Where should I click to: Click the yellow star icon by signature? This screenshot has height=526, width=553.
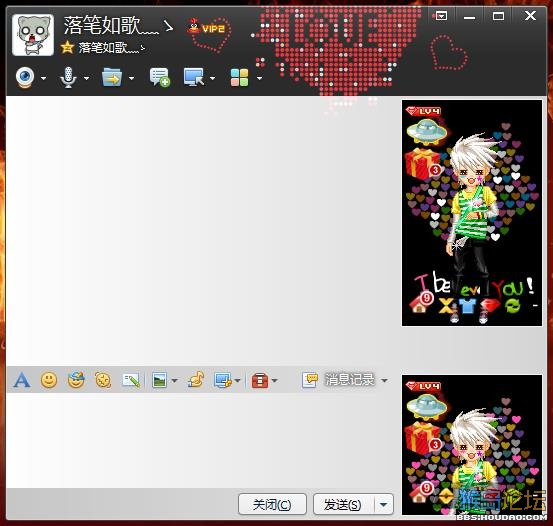pyautogui.click(x=67, y=47)
